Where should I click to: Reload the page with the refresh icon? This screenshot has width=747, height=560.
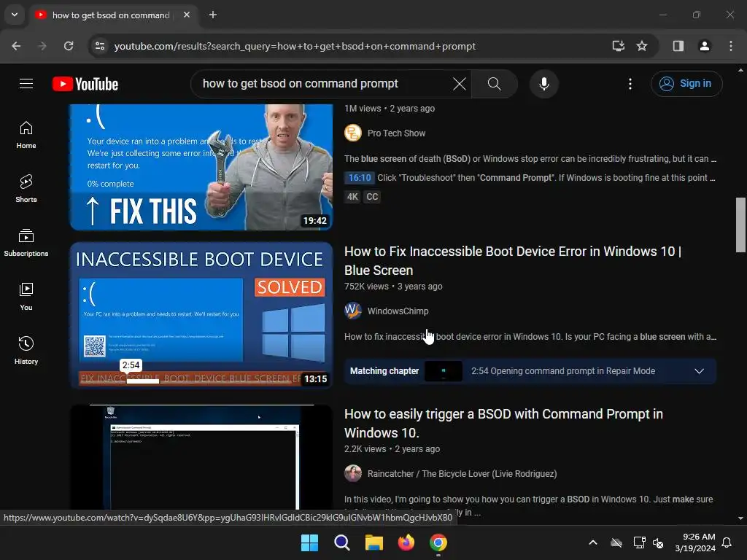[69, 46]
